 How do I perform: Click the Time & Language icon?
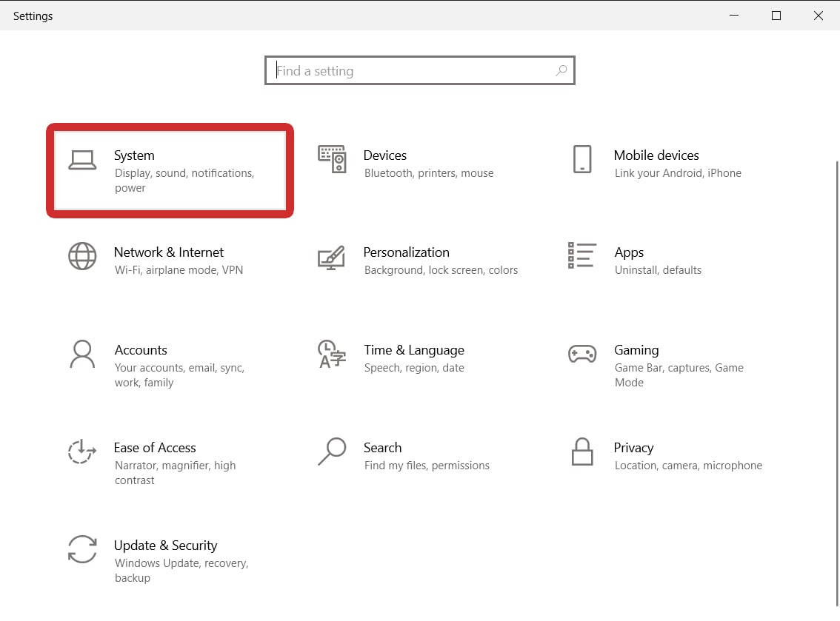click(332, 354)
